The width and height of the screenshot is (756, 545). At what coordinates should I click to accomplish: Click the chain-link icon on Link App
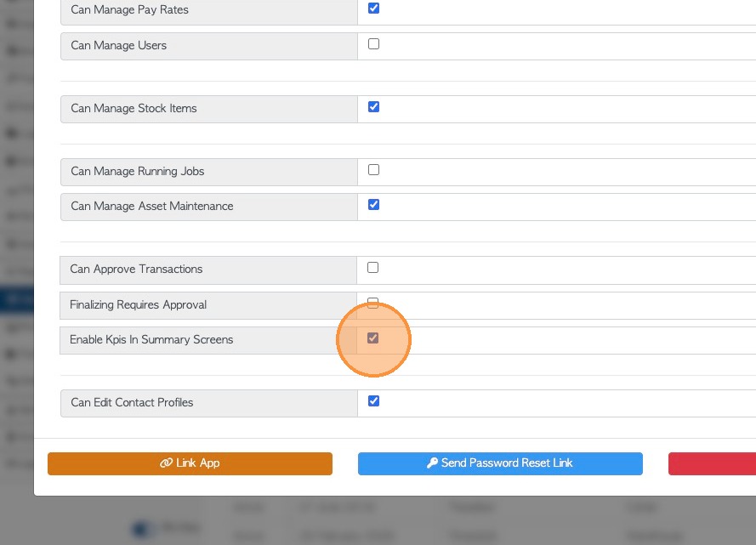[x=166, y=463]
